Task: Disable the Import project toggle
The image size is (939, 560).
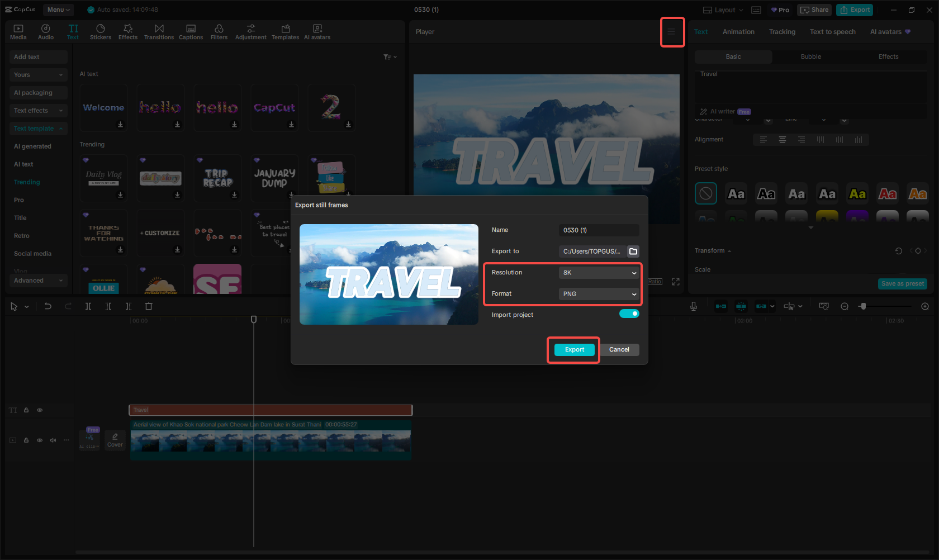Action: [x=629, y=314]
